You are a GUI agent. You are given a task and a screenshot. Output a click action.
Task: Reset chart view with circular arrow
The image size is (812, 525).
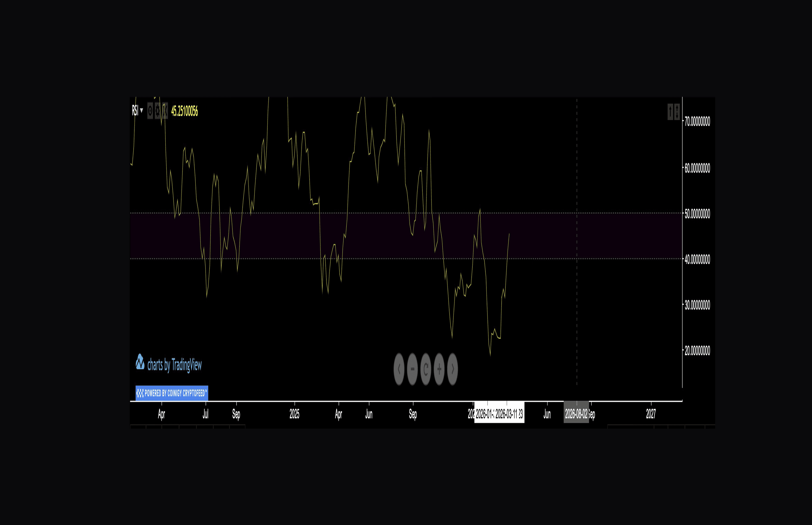pyautogui.click(x=426, y=369)
